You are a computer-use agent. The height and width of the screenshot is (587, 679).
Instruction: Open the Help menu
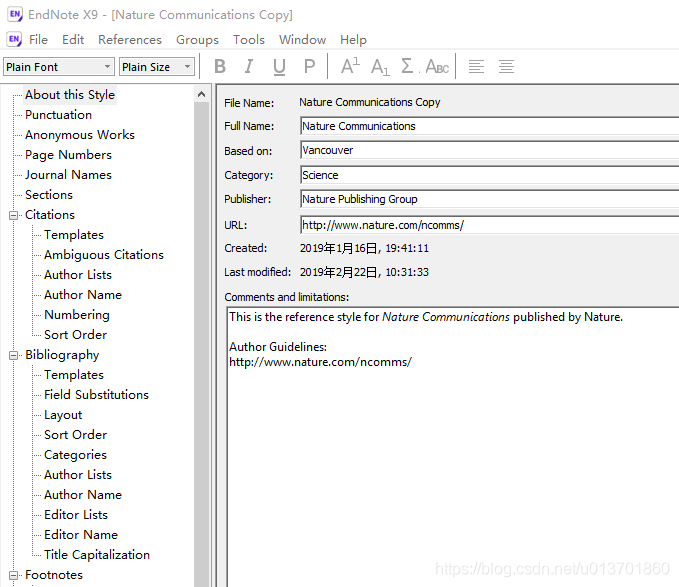click(x=353, y=40)
